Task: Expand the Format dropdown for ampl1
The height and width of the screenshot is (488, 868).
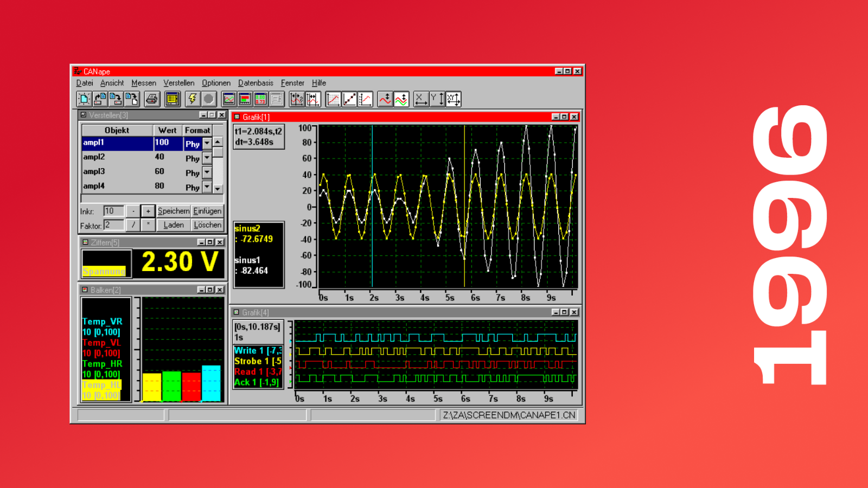Action: coord(207,144)
